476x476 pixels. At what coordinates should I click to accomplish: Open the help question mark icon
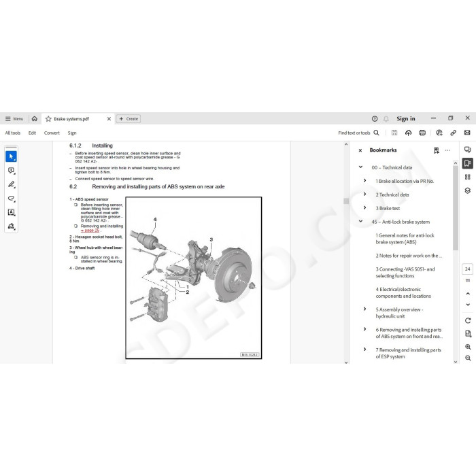coord(375,119)
